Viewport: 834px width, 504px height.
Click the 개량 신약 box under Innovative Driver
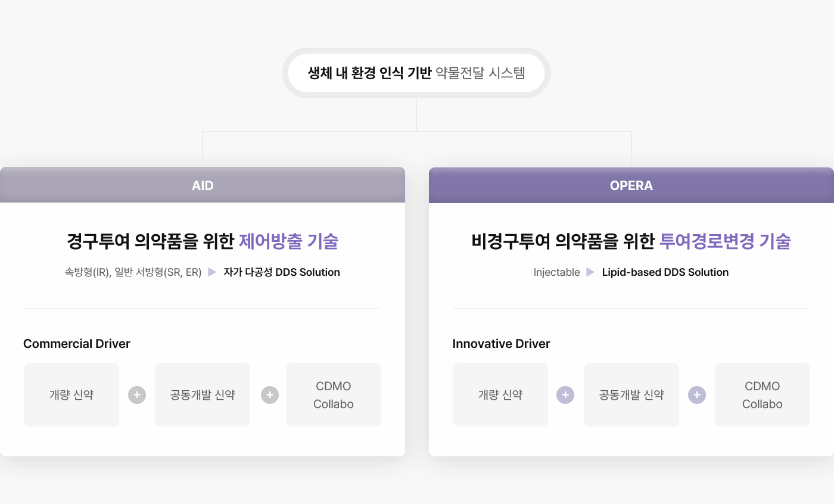point(500,395)
